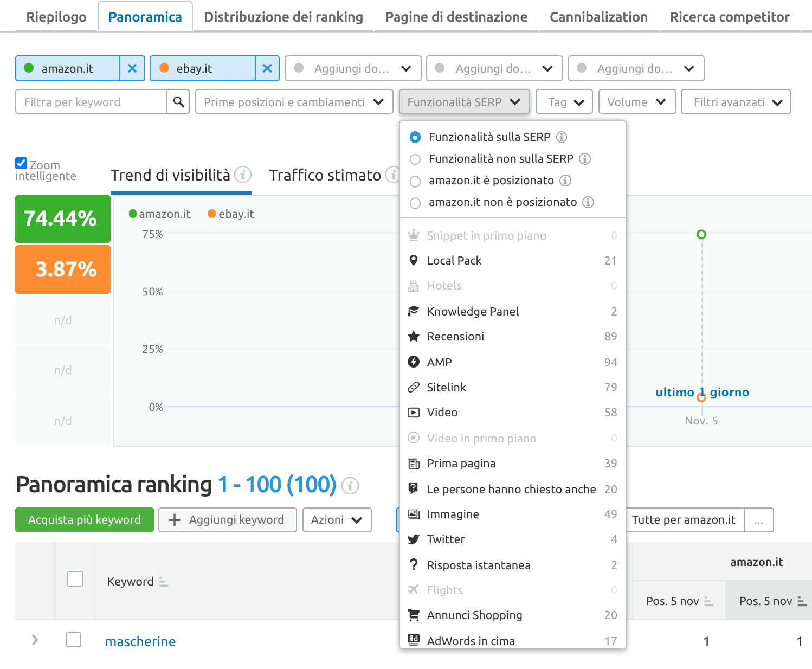Click the ellipsis more options button

pyautogui.click(x=758, y=519)
